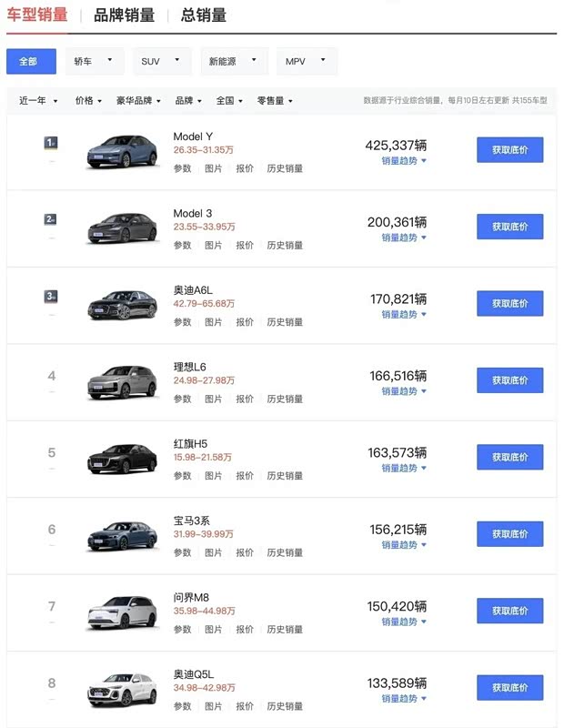Open the 零售量 sales type dropdown

point(275,101)
